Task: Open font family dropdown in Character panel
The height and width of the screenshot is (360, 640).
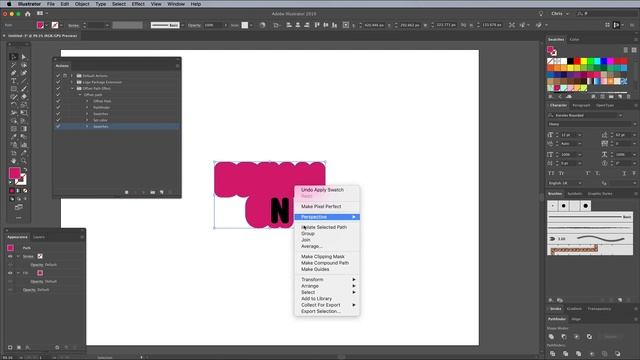Action: pyautogui.click(x=620, y=116)
